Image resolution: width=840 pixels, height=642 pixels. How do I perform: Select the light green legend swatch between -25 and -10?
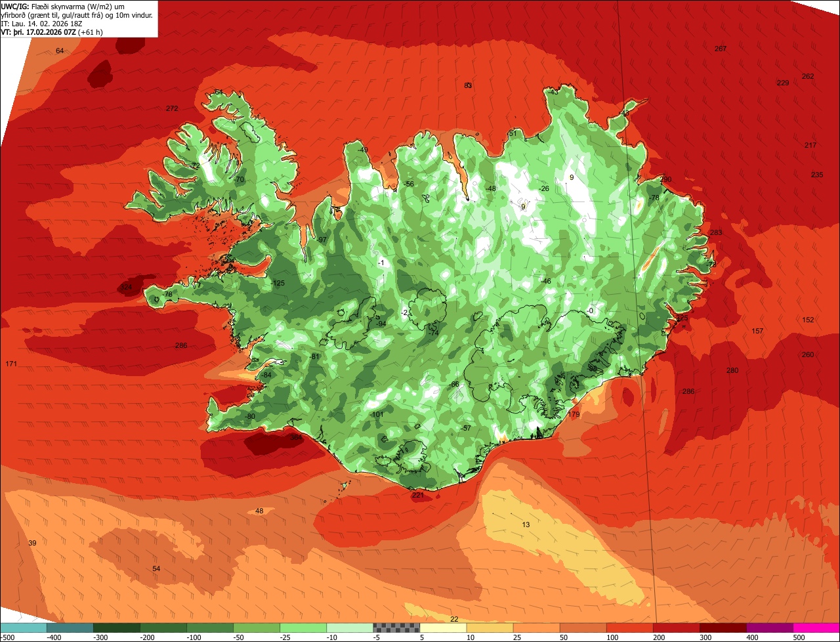(303, 628)
